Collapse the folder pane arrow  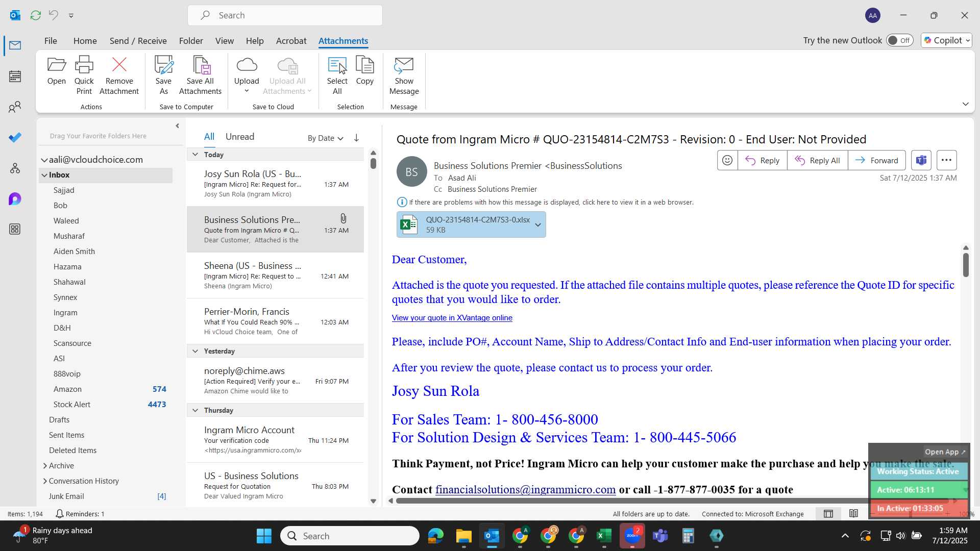(177, 126)
